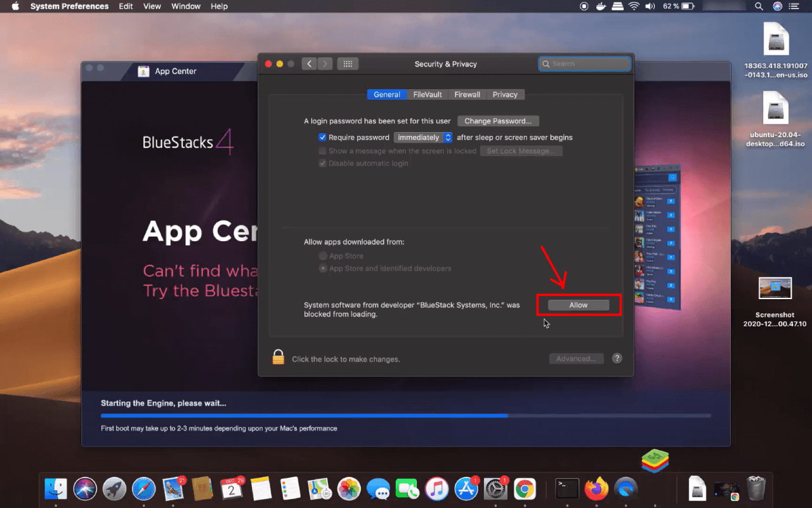Show all preferences with grid icon
Viewport: 812px width, 508px height.
(348, 63)
